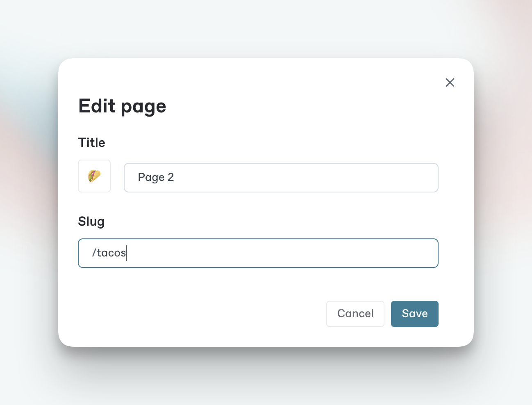Click the "Title" field label

coord(91,143)
